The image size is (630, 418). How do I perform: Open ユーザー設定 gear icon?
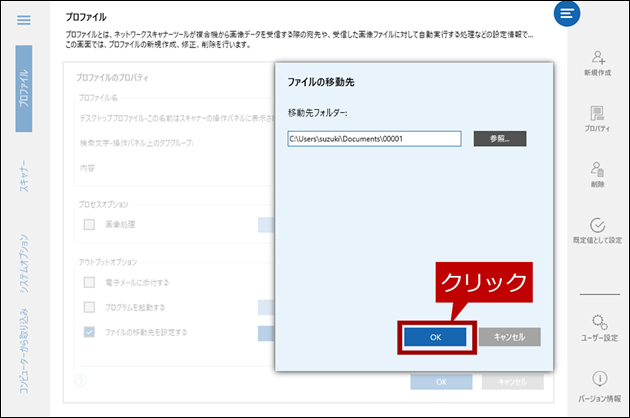598,322
